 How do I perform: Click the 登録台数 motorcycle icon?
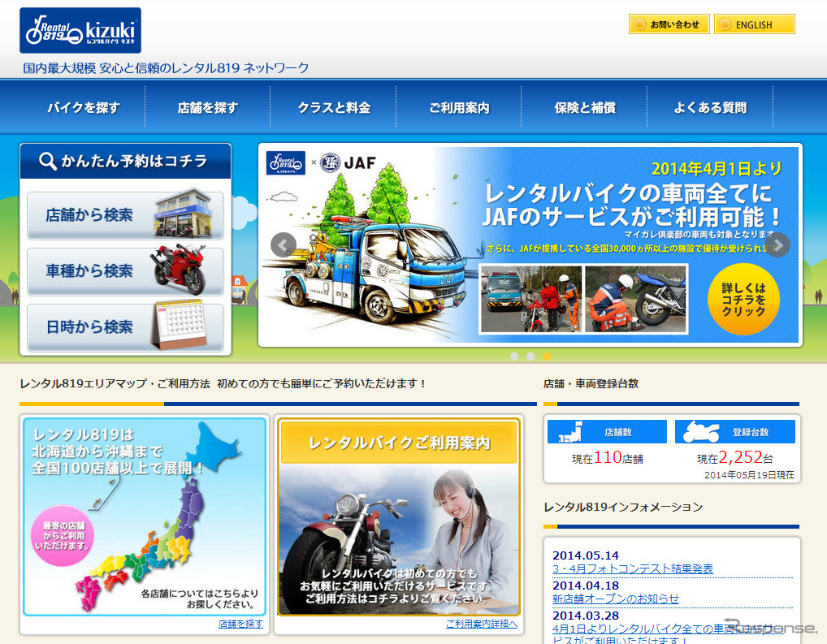tap(701, 432)
